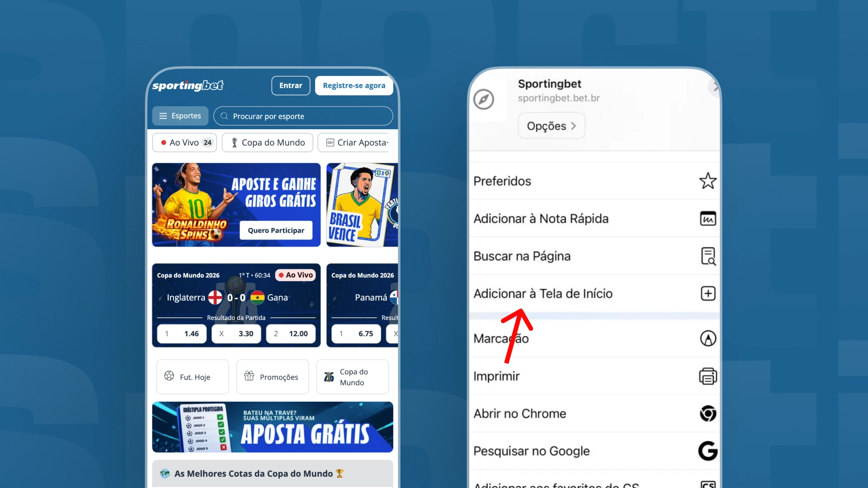The width and height of the screenshot is (868, 488).
Task: Click the printer icon
Action: tap(708, 376)
